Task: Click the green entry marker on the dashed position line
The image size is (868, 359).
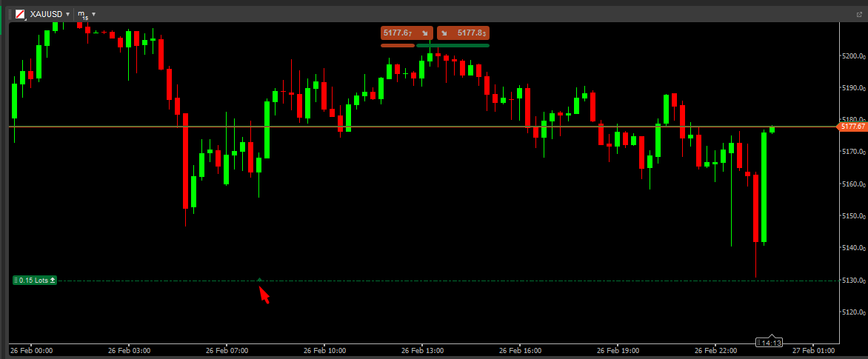Action: click(260, 280)
